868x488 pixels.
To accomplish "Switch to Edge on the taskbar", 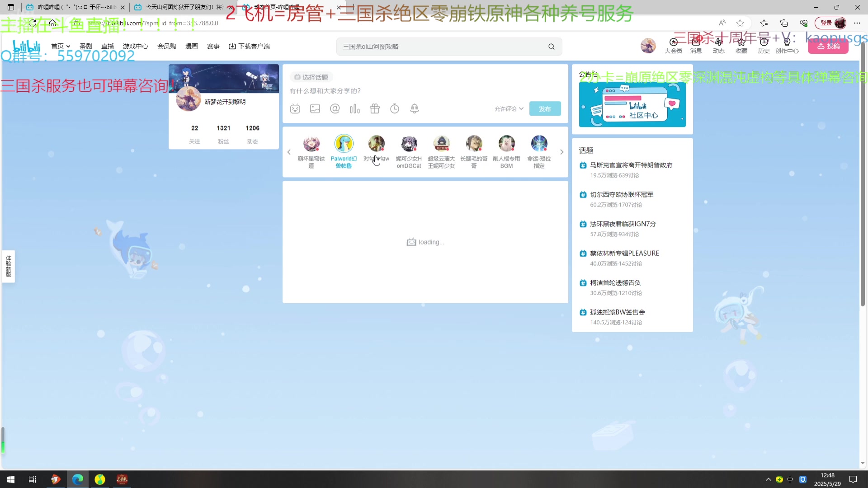I will click(78, 479).
